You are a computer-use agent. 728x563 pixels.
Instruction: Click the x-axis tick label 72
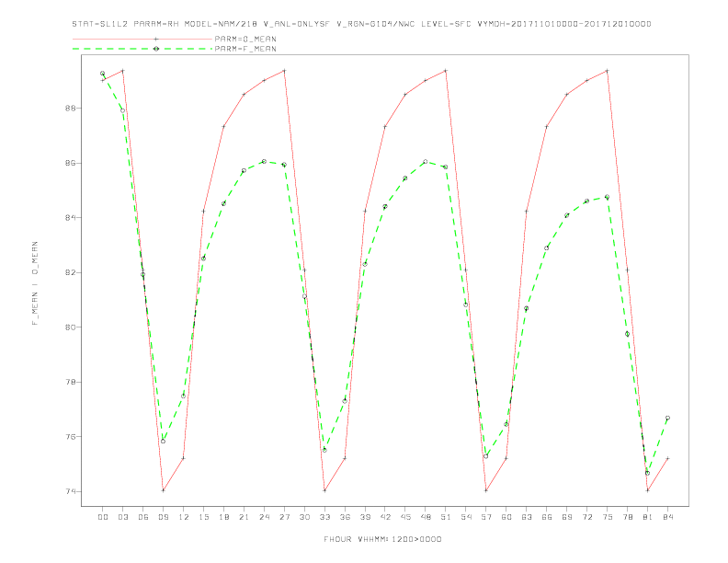[586, 517]
